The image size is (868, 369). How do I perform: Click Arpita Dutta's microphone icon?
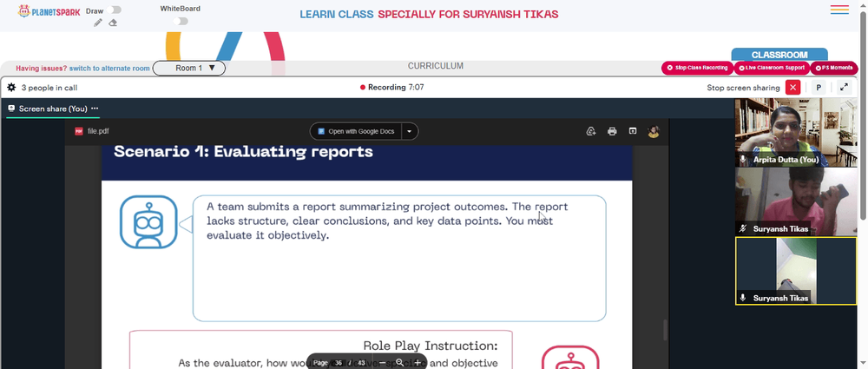pos(744,160)
